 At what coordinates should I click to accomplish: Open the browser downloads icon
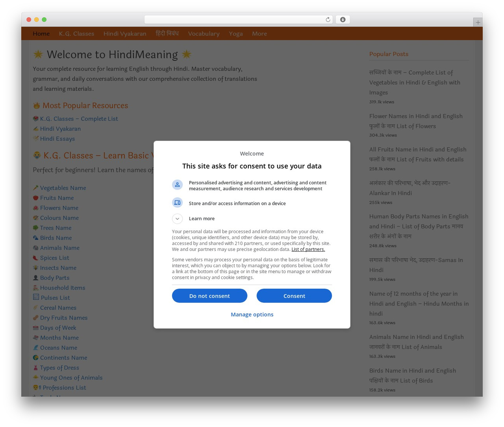[x=343, y=20]
